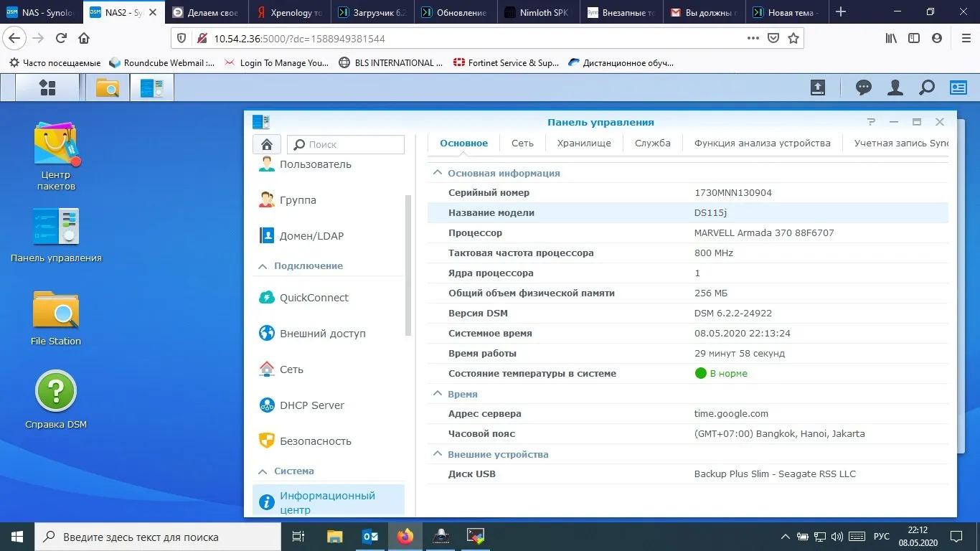Collapse the Подключение sidebar section
Viewport: 980px width, 551px height.
[x=263, y=266]
